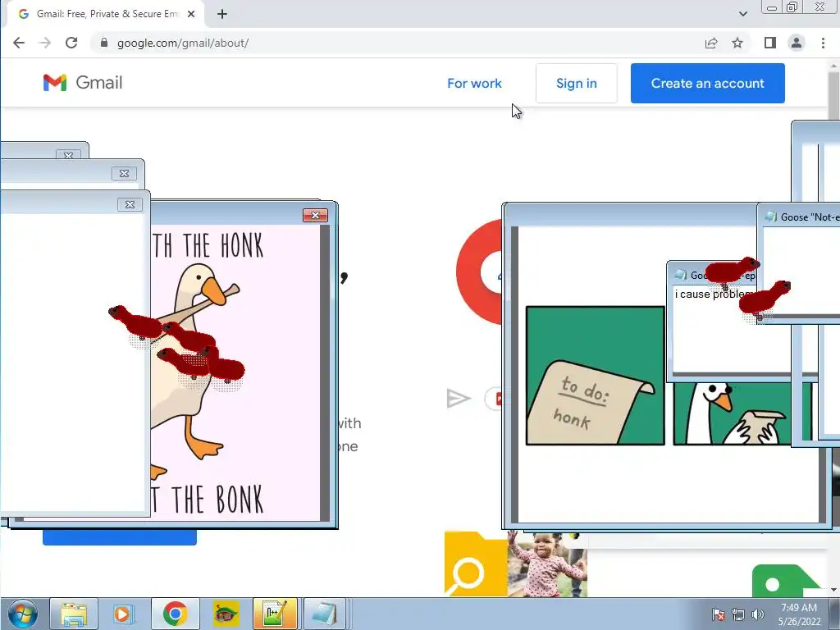Viewport: 840px width, 630px height.
Task: Open Windows Media Player from taskbar
Action: coord(122,614)
